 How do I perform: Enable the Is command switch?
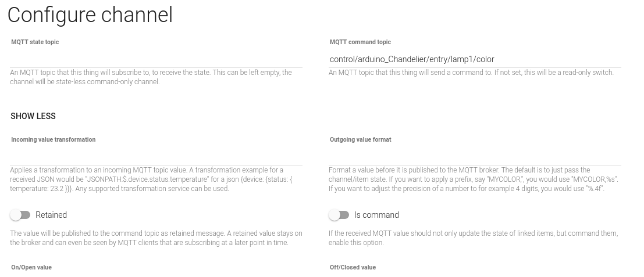[x=339, y=215]
